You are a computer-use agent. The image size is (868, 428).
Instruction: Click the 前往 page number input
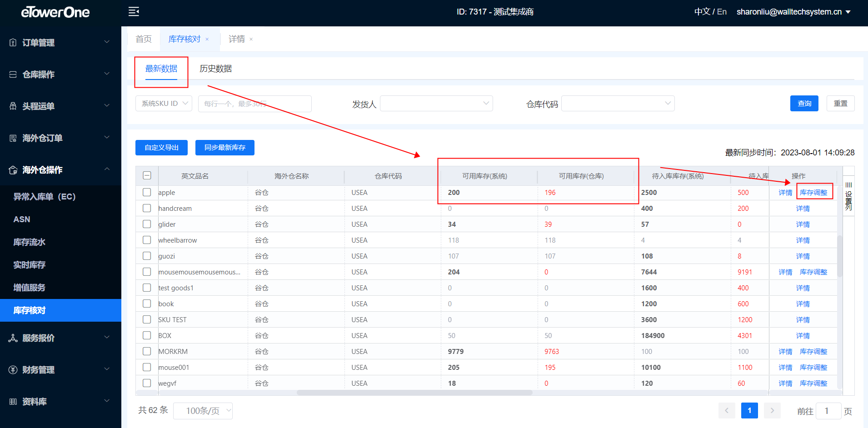pos(828,411)
